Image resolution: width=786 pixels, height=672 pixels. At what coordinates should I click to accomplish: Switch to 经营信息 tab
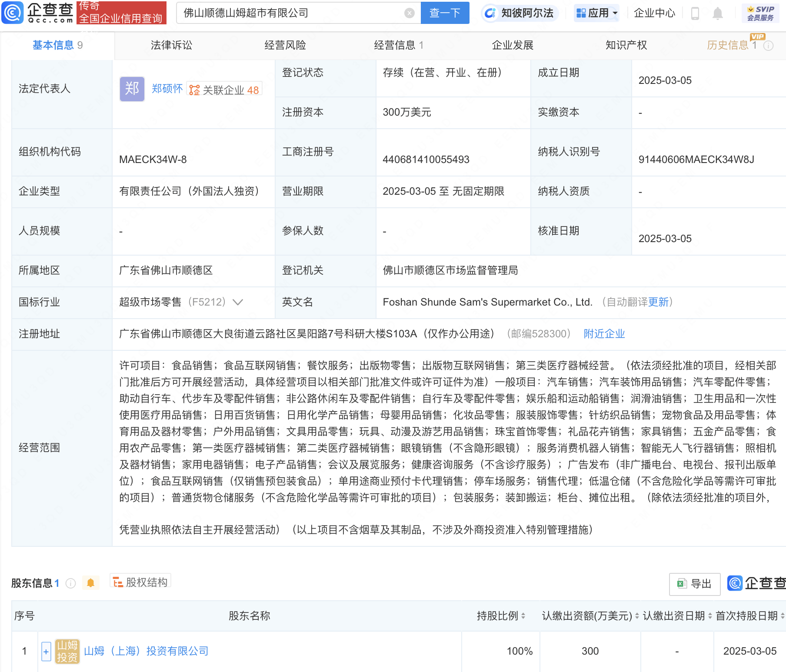(x=399, y=45)
